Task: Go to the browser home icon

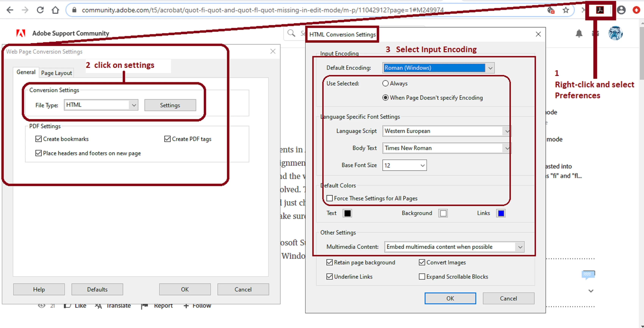Action: (55, 10)
